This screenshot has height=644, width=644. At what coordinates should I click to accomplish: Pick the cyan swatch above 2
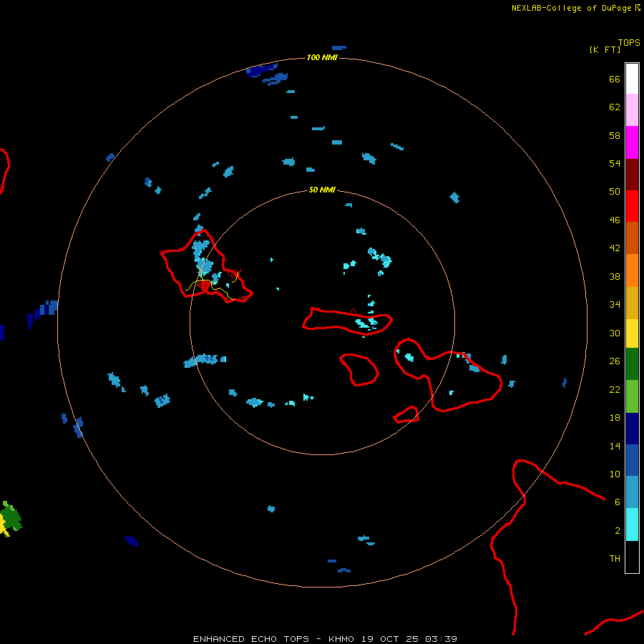click(x=632, y=525)
